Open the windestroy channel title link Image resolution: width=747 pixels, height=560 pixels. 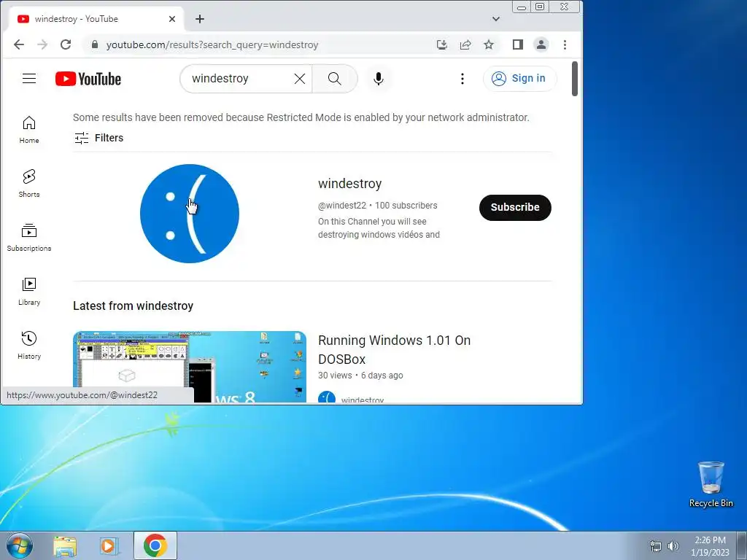[x=349, y=184]
